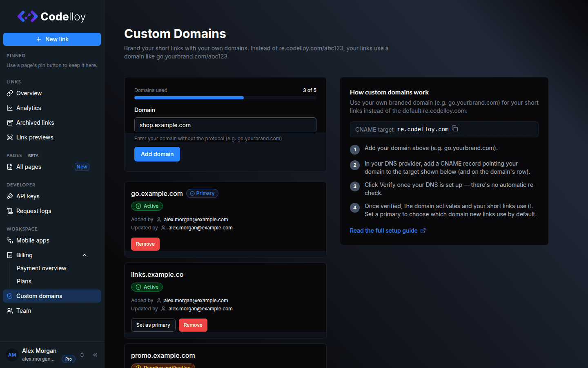Open Payment overview under Billing
Image resolution: width=588 pixels, height=368 pixels.
[x=42, y=268]
